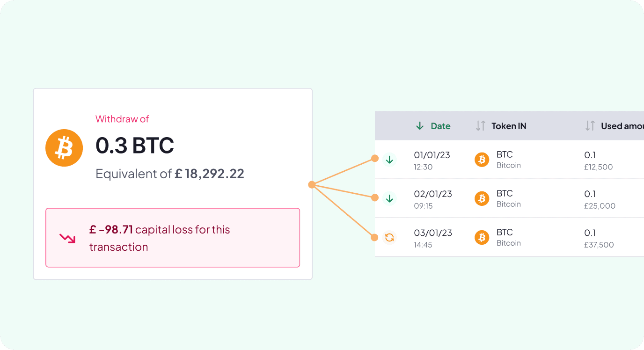The height and width of the screenshot is (350, 644).
Task: Click the orange swap icon for 03/01/23
Action: pos(389,238)
